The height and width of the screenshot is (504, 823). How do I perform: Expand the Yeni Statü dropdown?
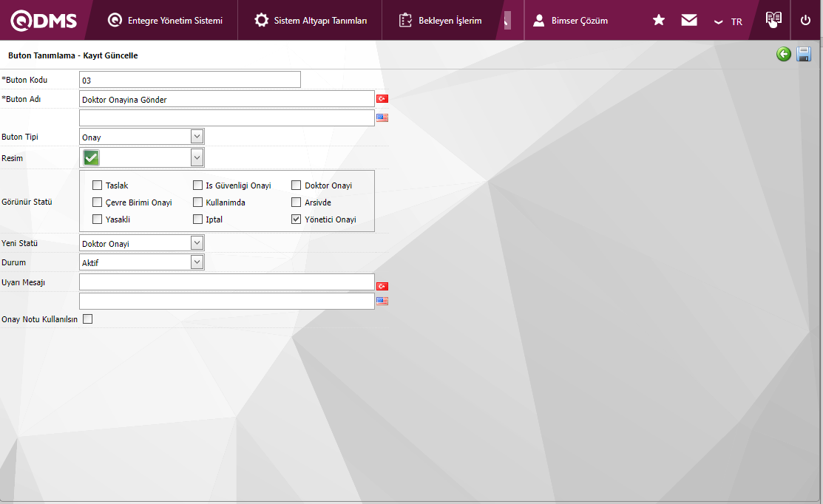click(197, 243)
